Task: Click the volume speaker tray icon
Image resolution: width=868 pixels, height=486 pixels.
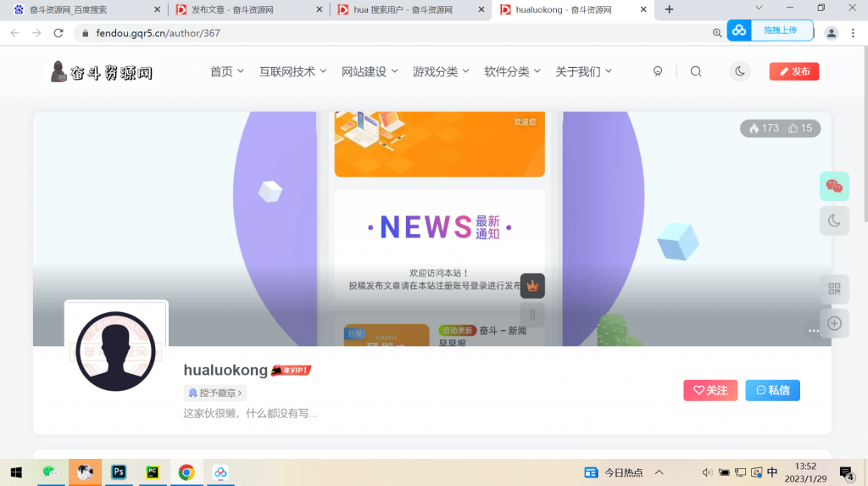Action: [706, 472]
